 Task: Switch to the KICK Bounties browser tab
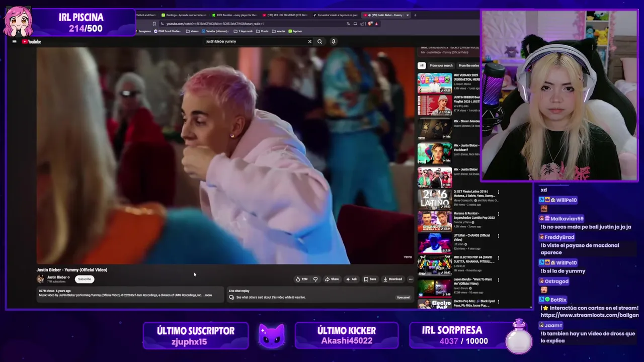point(234,15)
